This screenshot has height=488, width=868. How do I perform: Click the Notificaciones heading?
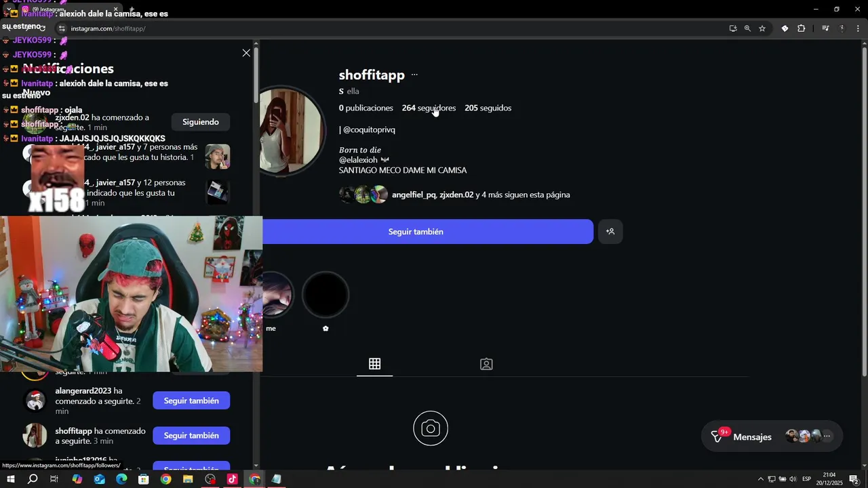point(68,68)
